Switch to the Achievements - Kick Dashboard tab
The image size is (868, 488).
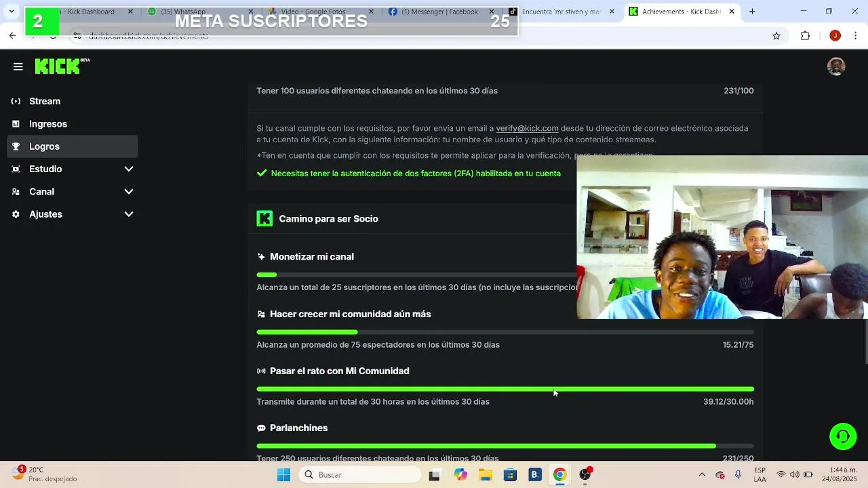click(682, 12)
